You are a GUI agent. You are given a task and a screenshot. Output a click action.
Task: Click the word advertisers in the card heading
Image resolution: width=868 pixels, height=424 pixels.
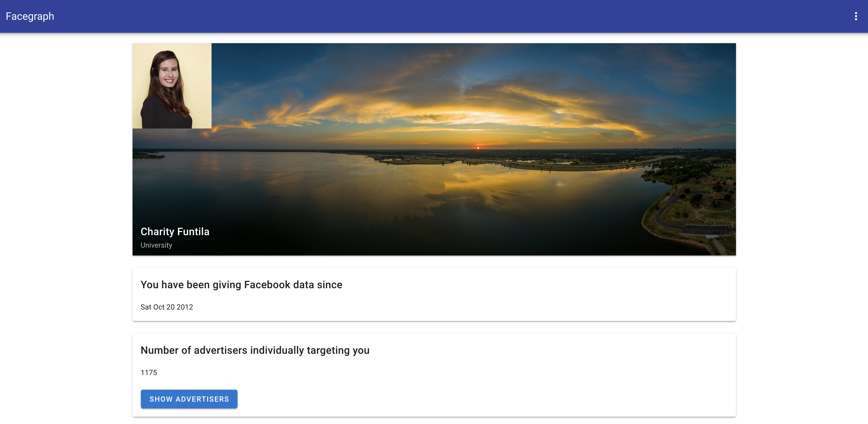[x=220, y=350]
